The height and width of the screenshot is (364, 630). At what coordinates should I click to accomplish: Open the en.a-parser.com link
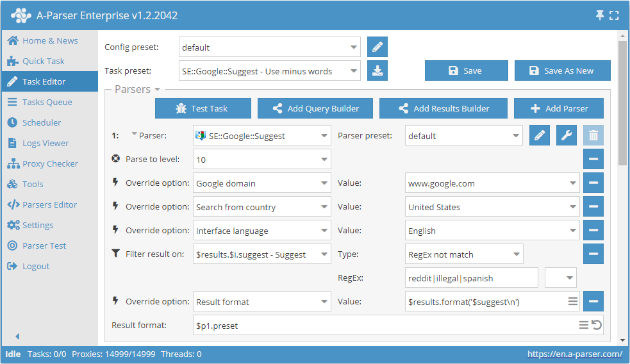[x=574, y=354]
